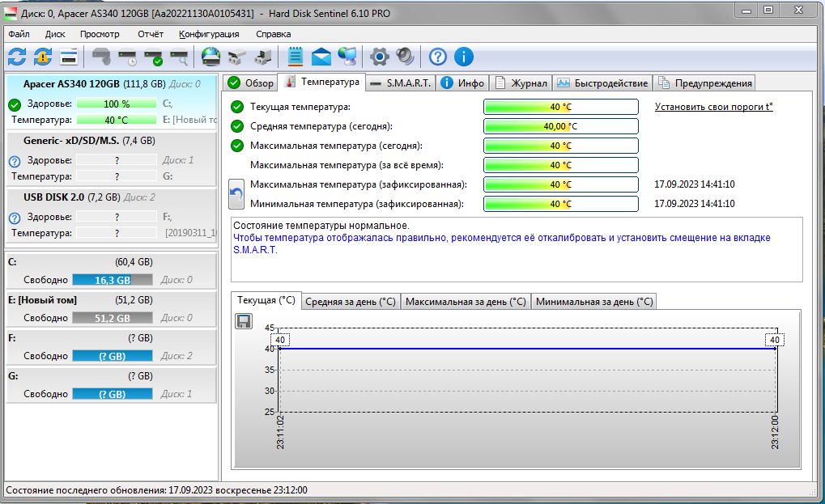This screenshot has width=825, height=504.
Task: Click the blue envelope e-mail icon
Action: point(321,57)
